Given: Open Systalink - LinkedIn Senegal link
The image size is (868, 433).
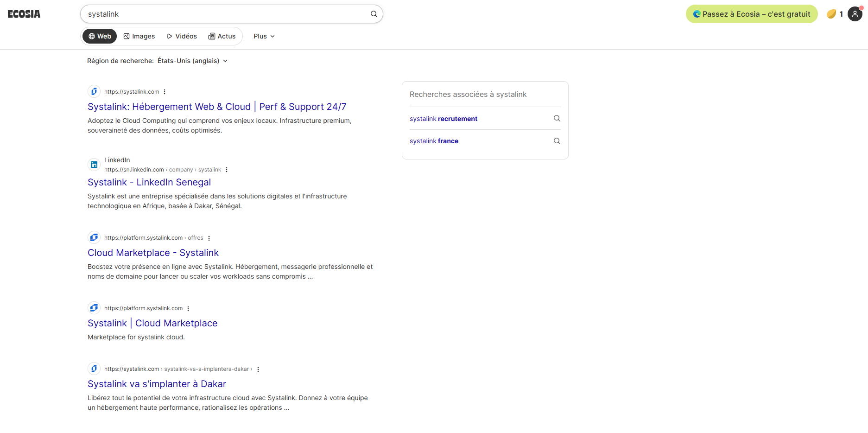Looking at the screenshot, I should pos(149,182).
